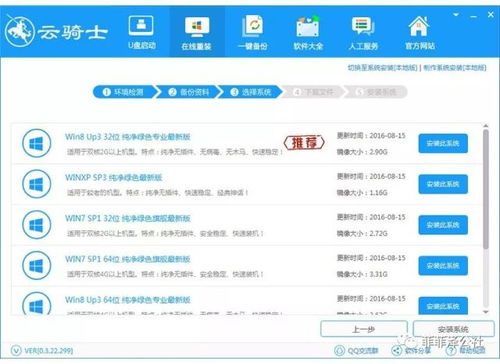The height and width of the screenshot is (364, 500).
Task: Install the WIN7 SP1 64位 system
Action: point(443,266)
